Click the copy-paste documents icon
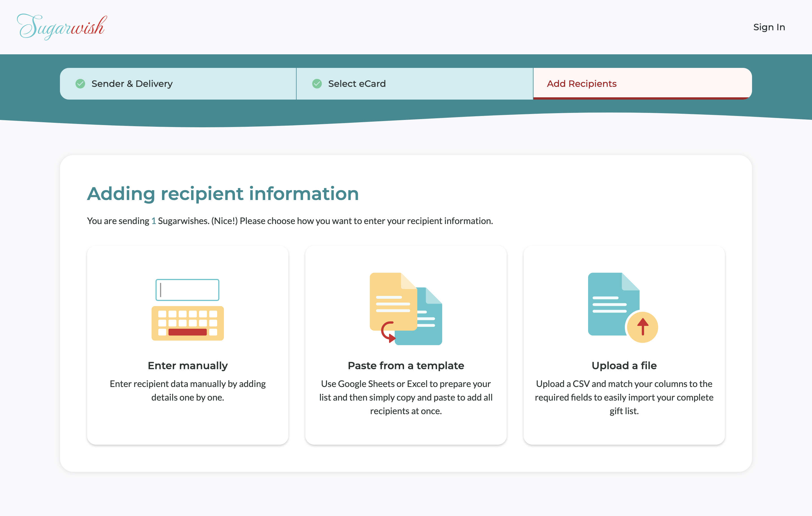 [406, 309]
